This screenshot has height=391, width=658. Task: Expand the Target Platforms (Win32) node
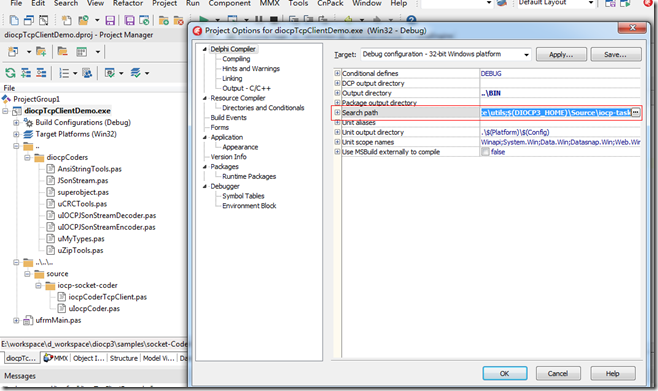(x=16, y=134)
